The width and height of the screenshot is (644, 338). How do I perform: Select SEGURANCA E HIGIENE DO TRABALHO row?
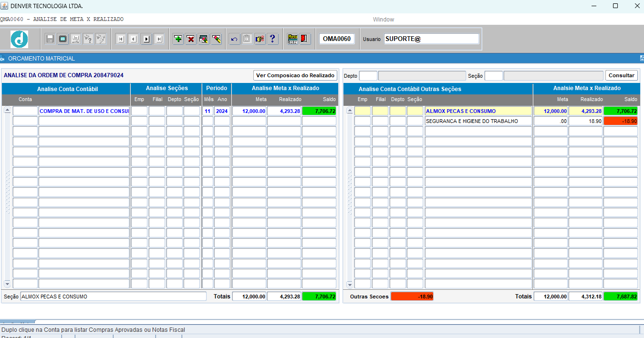tap(478, 121)
